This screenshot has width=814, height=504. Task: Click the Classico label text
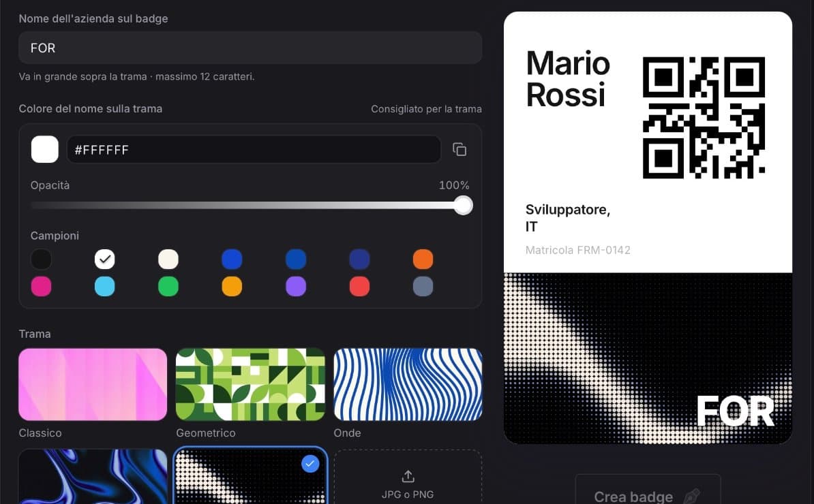40,433
